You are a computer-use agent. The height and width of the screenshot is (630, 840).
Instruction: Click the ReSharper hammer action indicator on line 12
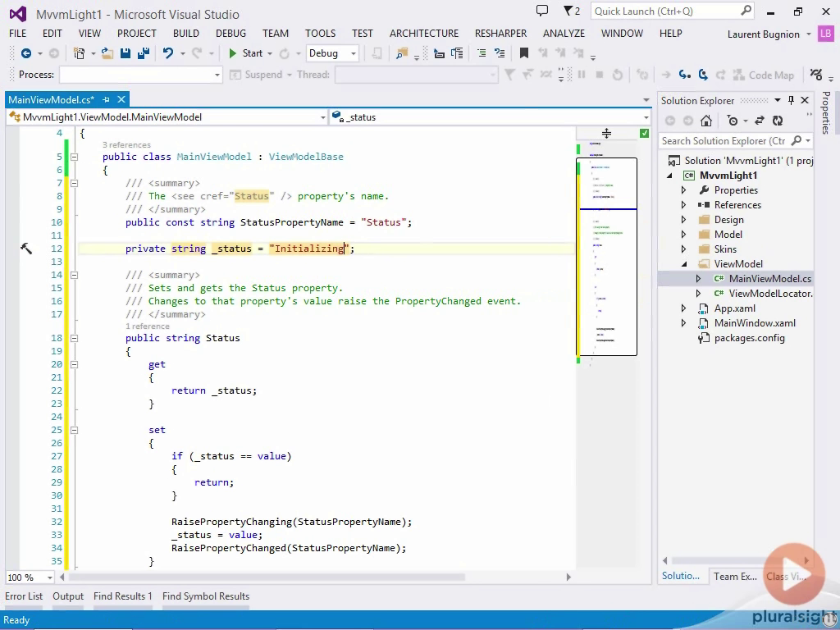pyautogui.click(x=26, y=248)
